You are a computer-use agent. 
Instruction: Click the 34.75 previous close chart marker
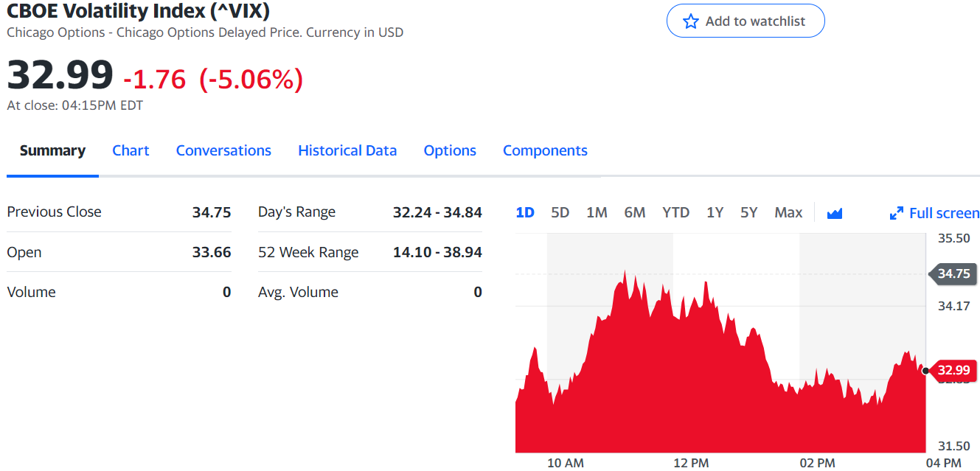click(953, 273)
